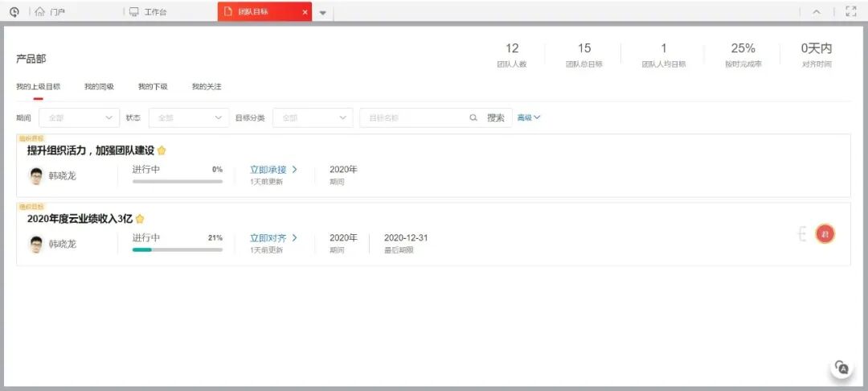Open the 期间 filter dropdown
The height and width of the screenshot is (391, 868).
79,118
